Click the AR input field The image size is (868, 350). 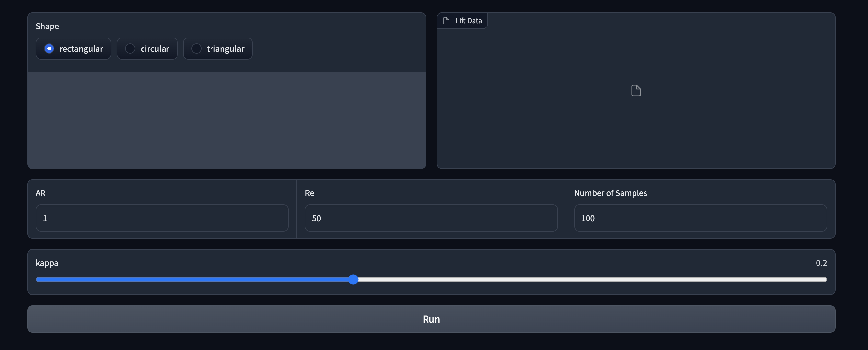(x=162, y=218)
